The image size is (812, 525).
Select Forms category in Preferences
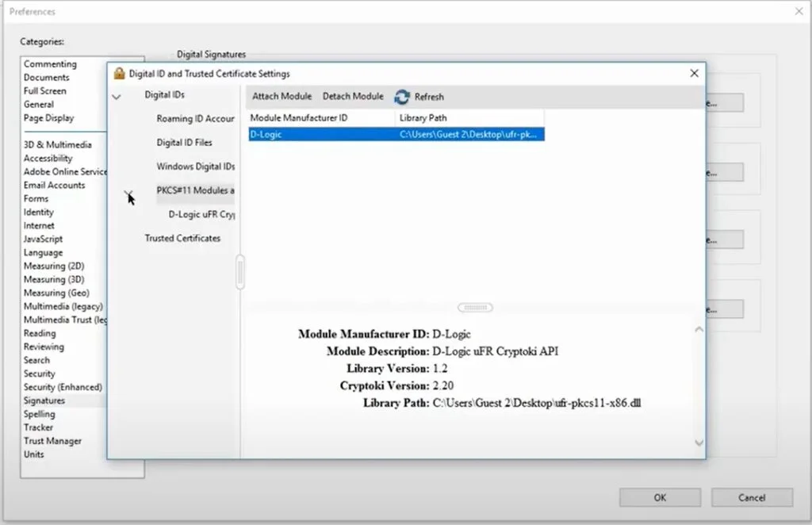click(x=36, y=199)
